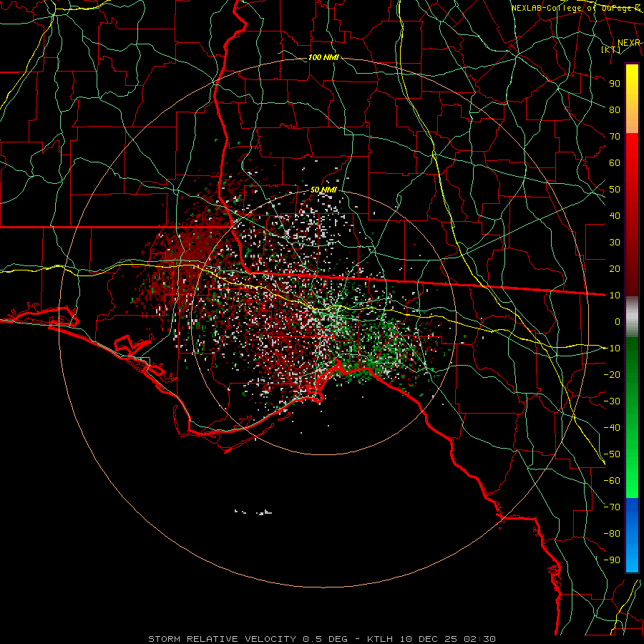Screen dimensions: 644x644
Task: Select the -10 scale label
Action: coord(612,348)
